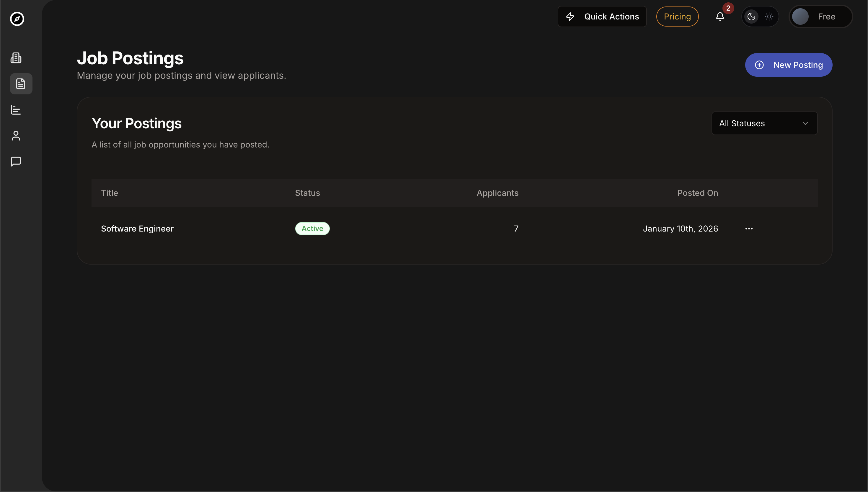This screenshot has width=868, height=492.
Task: Switch to light mode sun toggle
Action: coord(769,17)
